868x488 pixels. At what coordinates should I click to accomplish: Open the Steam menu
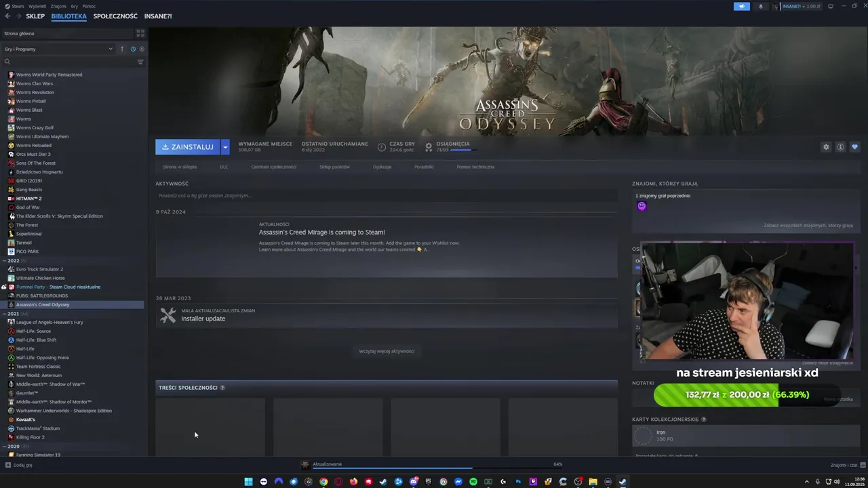pos(14,6)
